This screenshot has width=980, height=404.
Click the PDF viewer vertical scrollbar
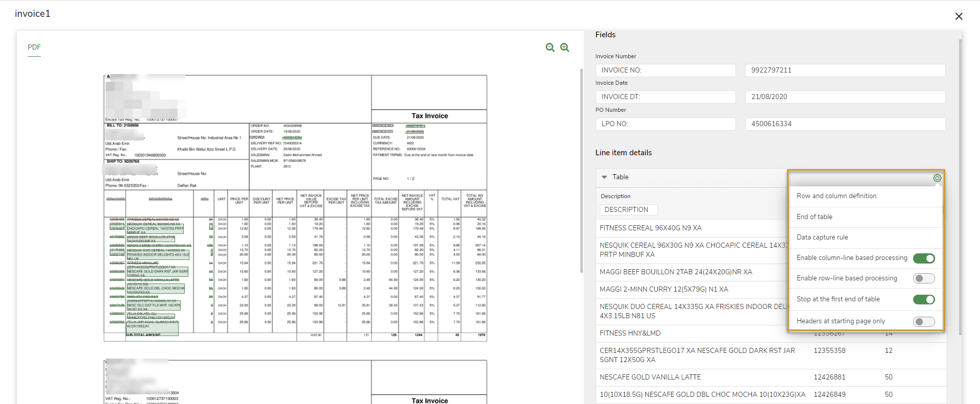581,171
